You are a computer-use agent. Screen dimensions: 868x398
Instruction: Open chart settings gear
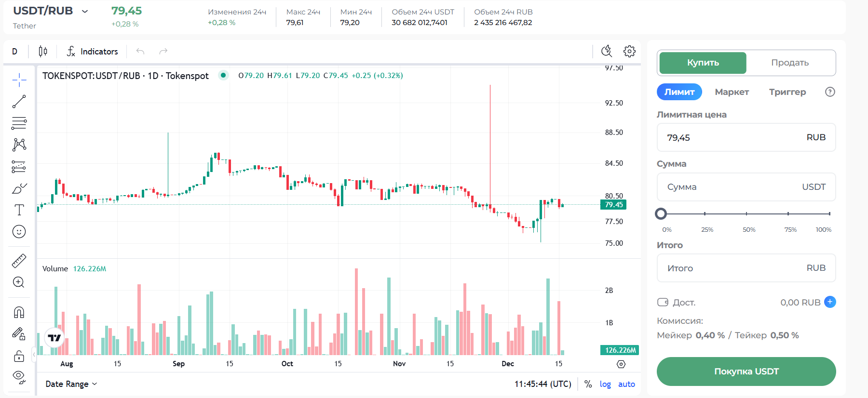coord(629,51)
